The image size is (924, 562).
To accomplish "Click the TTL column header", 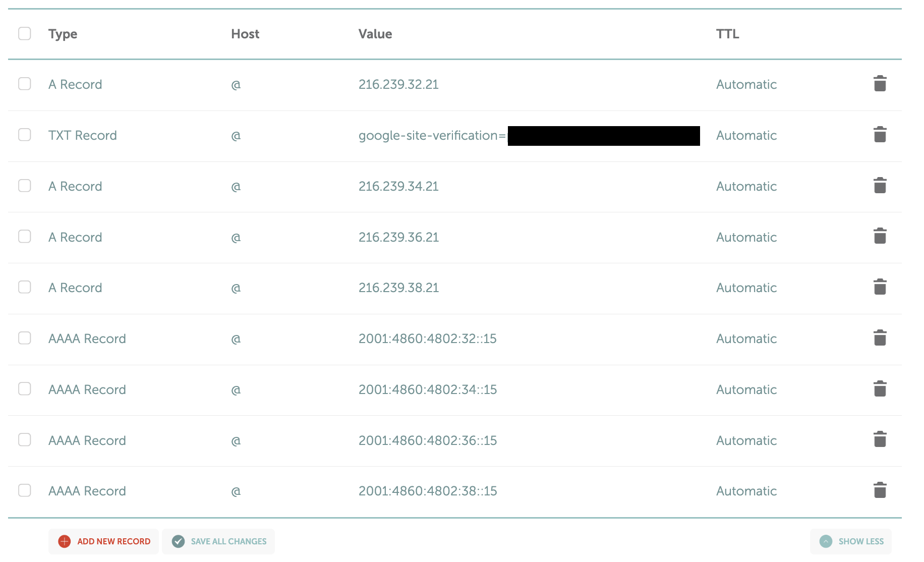I will pos(727,34).
